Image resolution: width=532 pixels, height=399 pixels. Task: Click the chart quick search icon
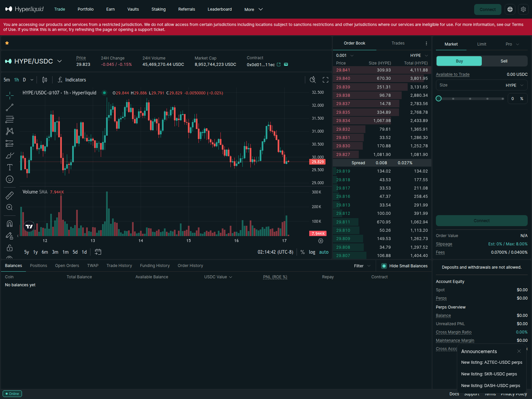313,80
